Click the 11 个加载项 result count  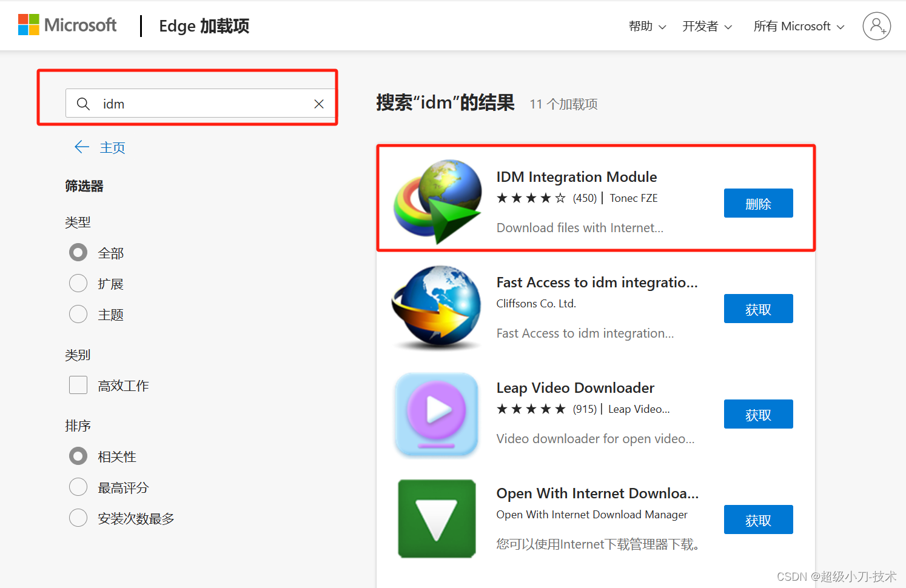563,104
